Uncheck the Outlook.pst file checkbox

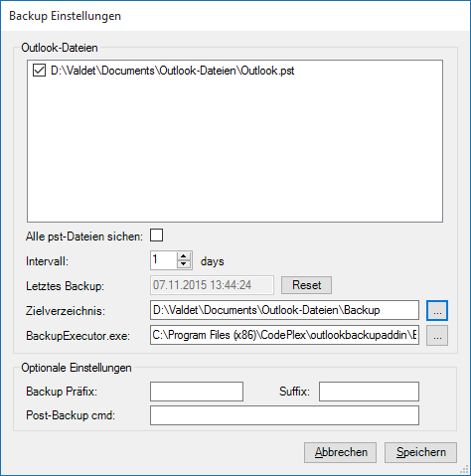pos(39,71)
